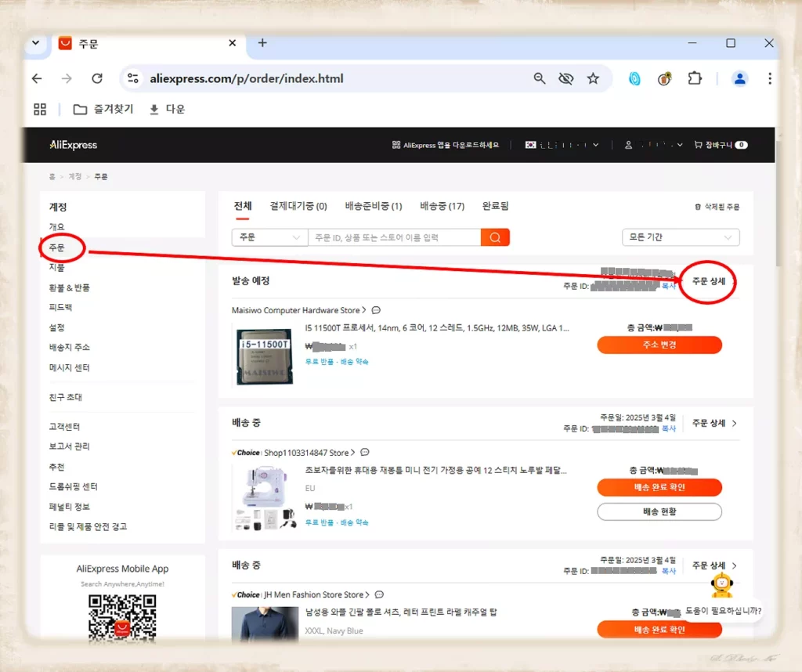This screenshot has width=802, height=672.
Task: Click the 주소 변경 button on the i5-11500T order
Action: 659,345
